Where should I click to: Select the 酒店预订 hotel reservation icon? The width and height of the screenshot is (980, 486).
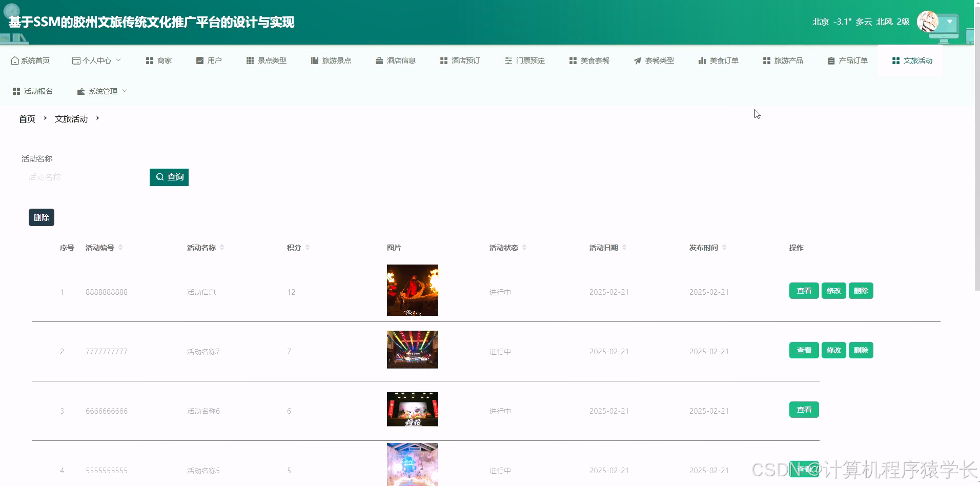click(443, 60)
